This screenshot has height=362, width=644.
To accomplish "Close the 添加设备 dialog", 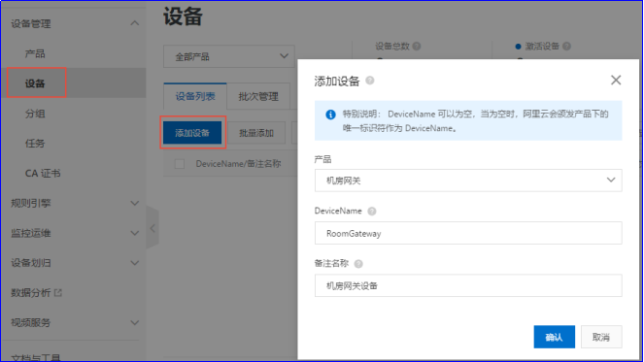I will (x=616, y=80).
